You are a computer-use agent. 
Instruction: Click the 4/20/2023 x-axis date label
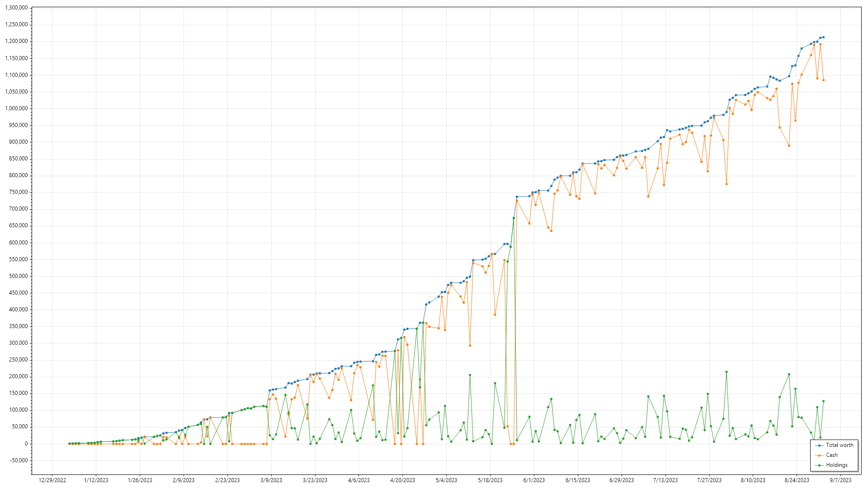point(402,480)
